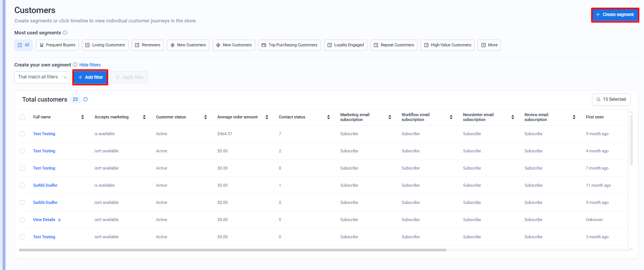Sort by Newsletter email subscription arrows
The width and height of the screenshot is (644, 270).
(x=513, y=117)
